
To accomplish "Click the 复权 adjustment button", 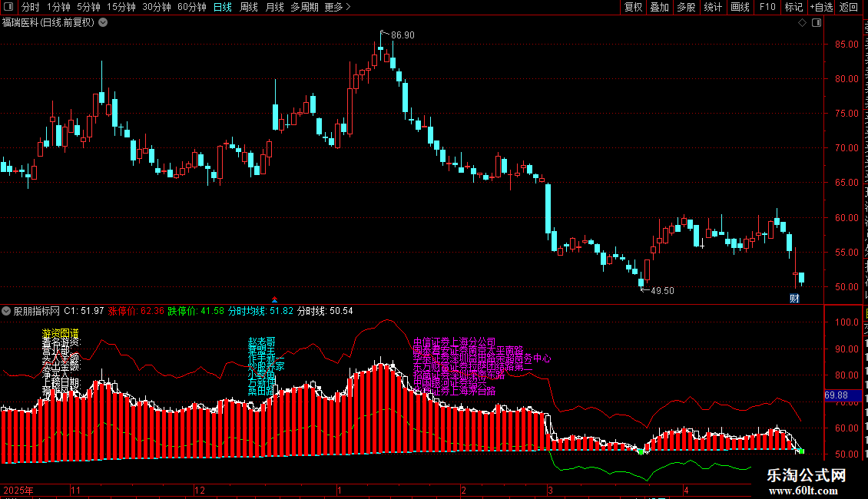I will 633,7.
